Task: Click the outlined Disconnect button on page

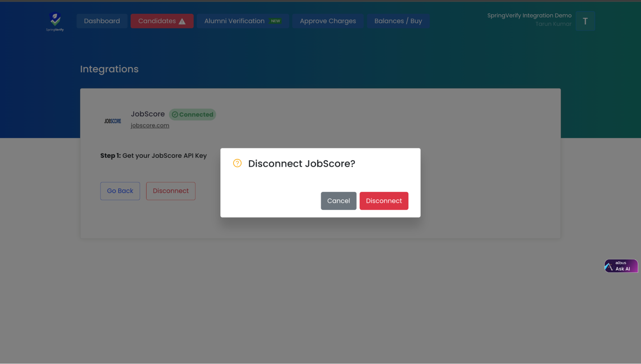Action: 171,191
